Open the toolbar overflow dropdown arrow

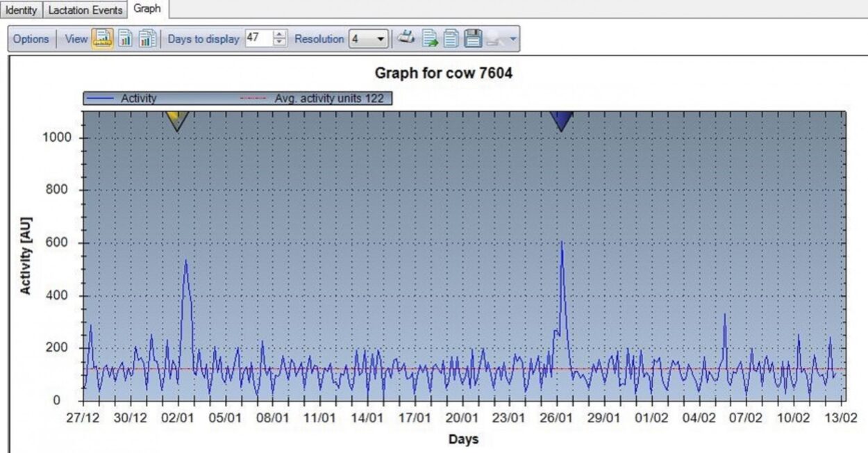(513, 39)
